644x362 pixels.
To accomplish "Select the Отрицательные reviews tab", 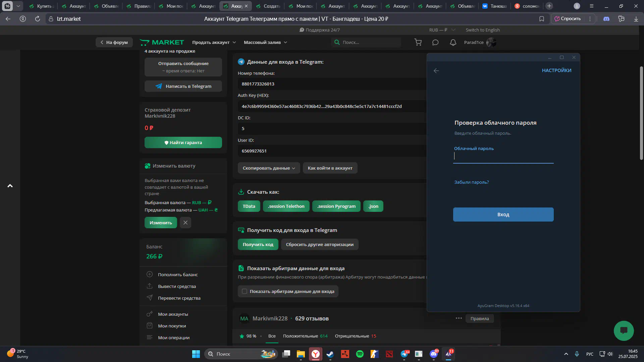I will point(355,336).
